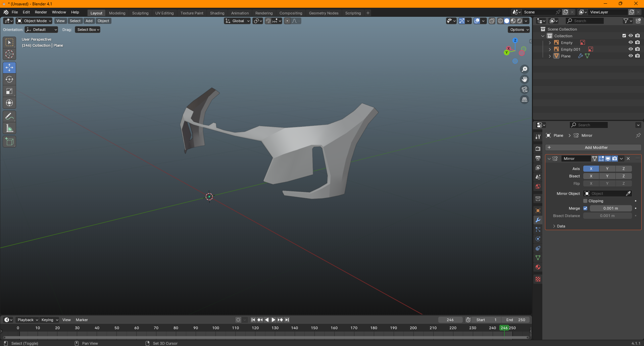Screen dimensions: 644x346
Task: Open the Object Data properties tab
Action: pos(538,258)
